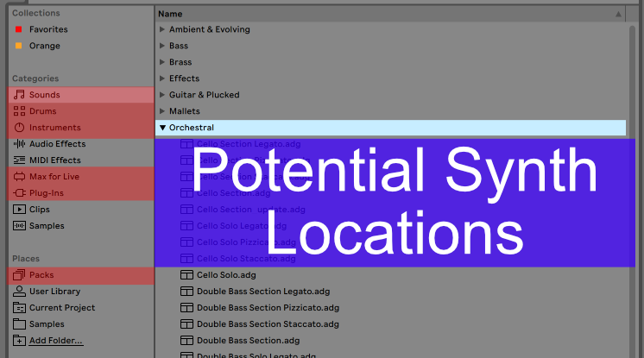This screenshot has height=358, width=644.
Task: Click the Instruments category clock icon
Action: point(19,128)
